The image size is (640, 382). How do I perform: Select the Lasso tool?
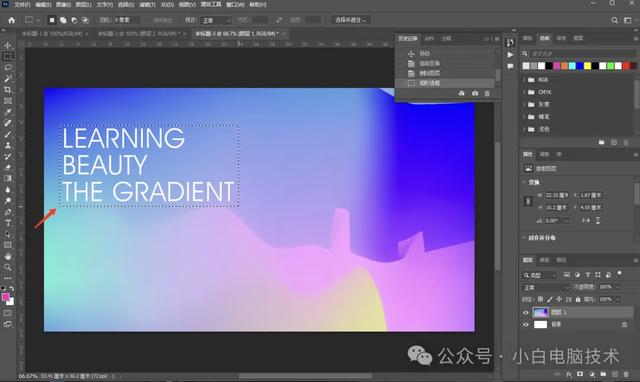point(8,67)
